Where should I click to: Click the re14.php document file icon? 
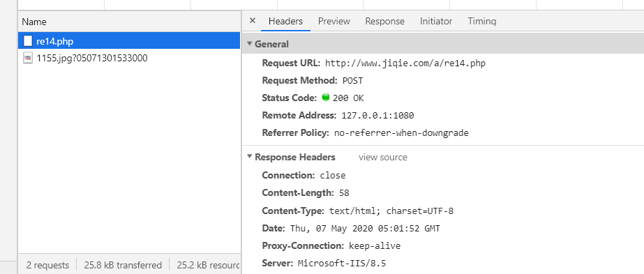(x=27, y=41)
